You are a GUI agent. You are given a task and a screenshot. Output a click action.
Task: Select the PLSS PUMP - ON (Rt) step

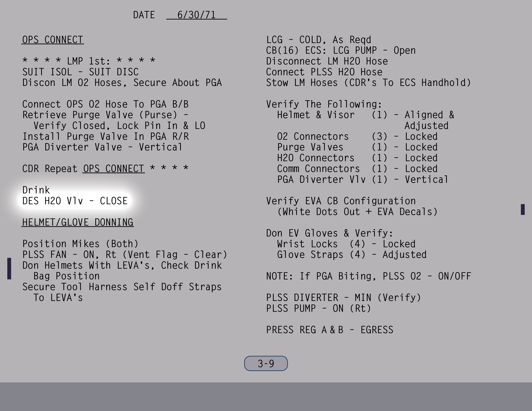pyautogui.click(x=318, y=308)
